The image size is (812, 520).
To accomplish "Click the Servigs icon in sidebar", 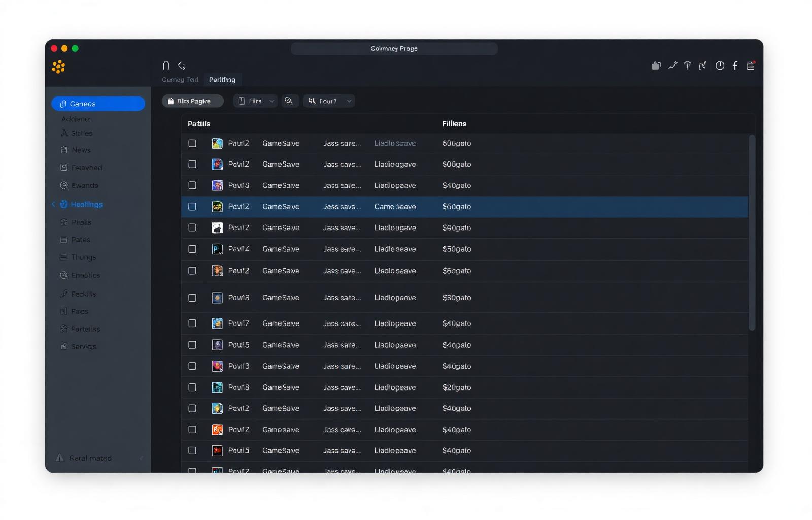I will point(64,346).
